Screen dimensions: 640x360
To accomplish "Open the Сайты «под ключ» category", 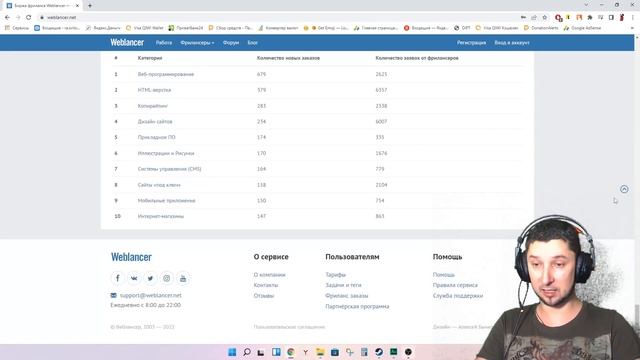I will (159, 185).
